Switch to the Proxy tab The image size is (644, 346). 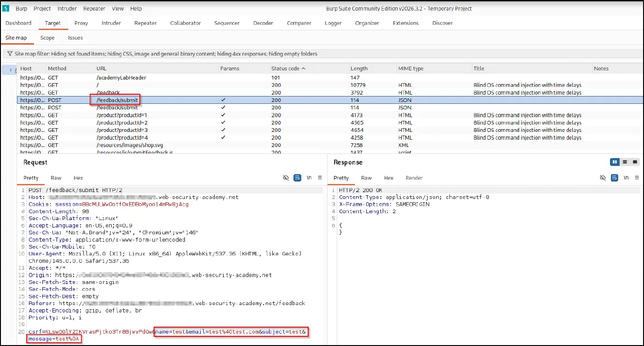[x=81, y=23]
